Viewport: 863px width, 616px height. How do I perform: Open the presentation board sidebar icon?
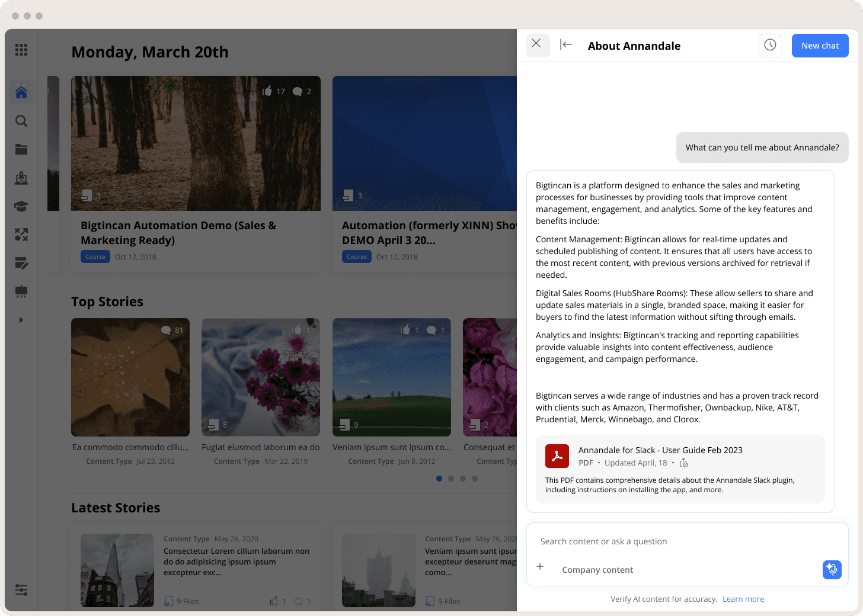(21, 291)
